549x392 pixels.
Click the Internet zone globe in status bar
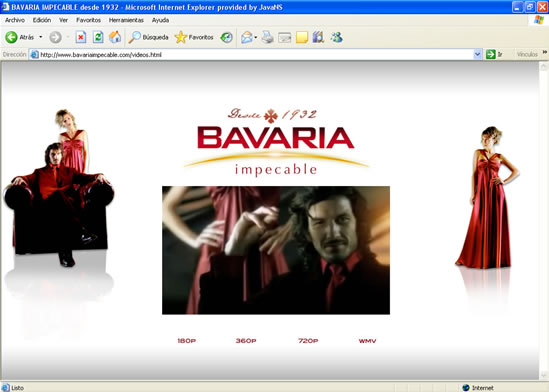[466, 387]
